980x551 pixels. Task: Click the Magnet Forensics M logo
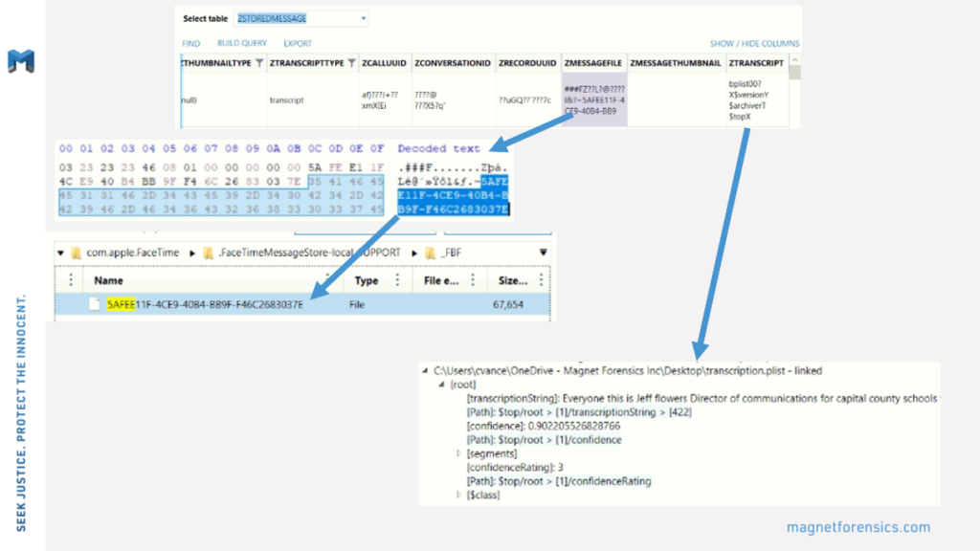pyautogui.click(x=21, y=61)
